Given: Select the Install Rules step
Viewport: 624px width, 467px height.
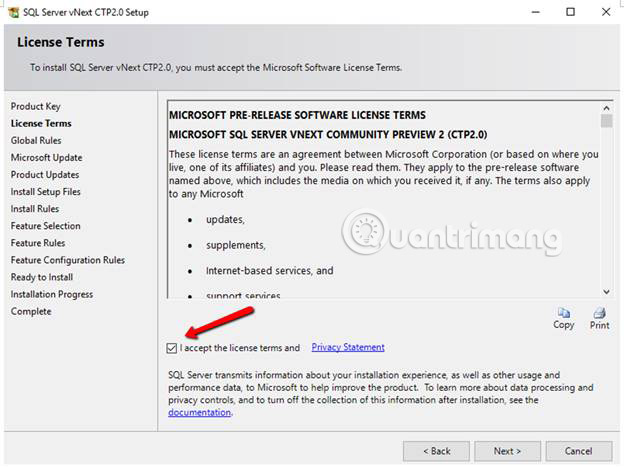Looking at the screenshot, I should (35, 209).
